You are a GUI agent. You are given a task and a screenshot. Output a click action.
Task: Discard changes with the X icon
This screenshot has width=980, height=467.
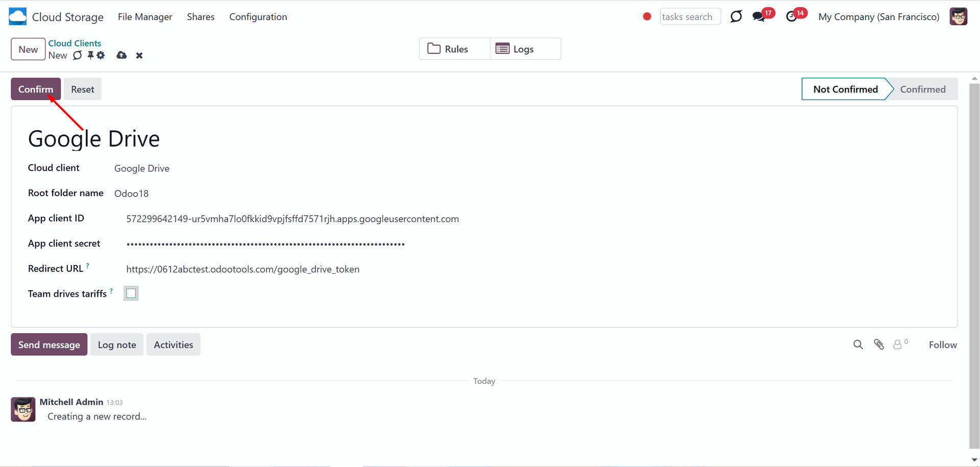pos(139,55)
